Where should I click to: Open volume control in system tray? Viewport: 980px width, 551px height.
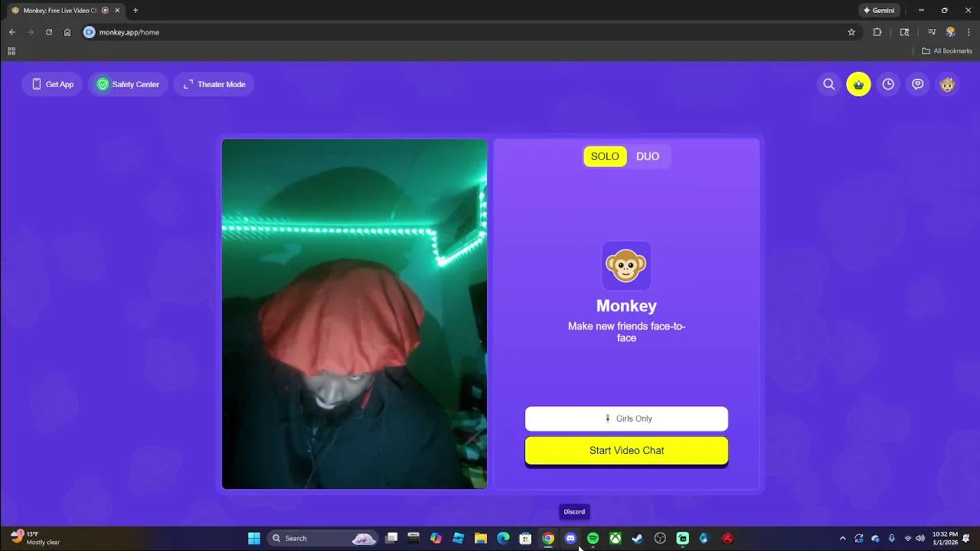click(x=920, y=538)
